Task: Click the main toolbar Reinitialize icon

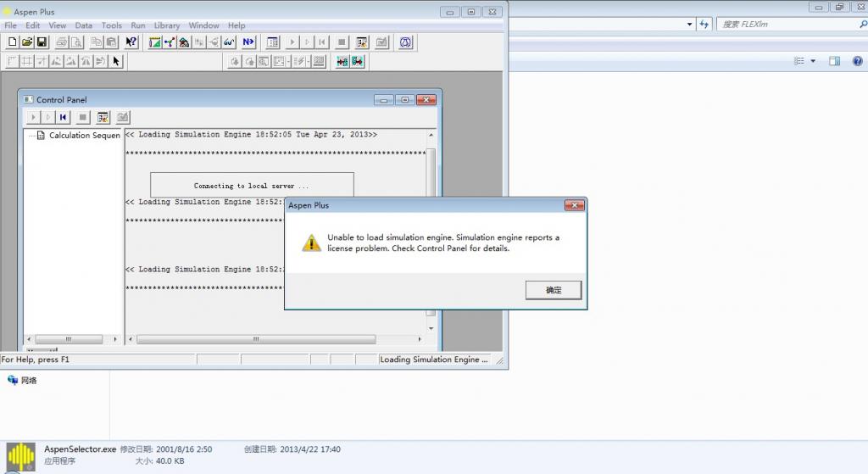Action: click(322, 42)
